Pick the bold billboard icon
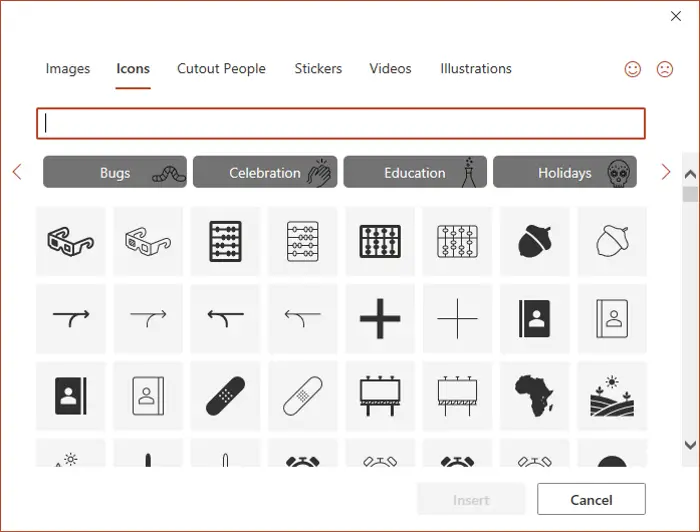 [380, 396]
